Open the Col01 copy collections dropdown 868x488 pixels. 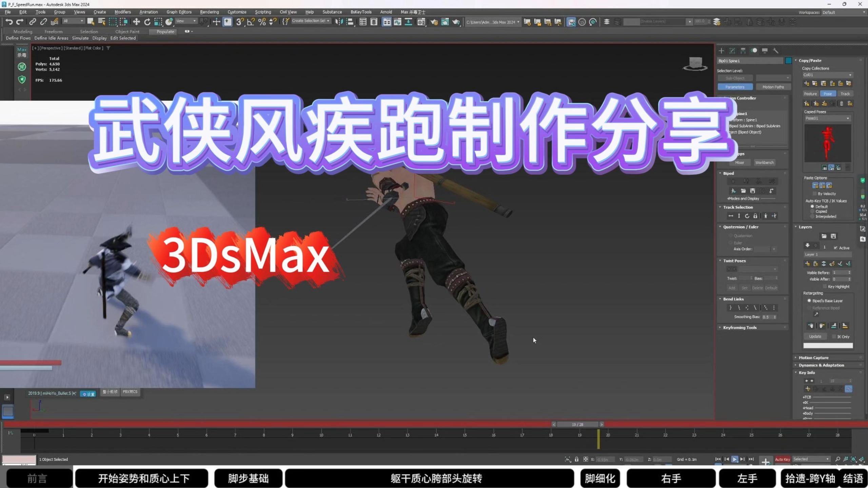(x=827, y=75)
